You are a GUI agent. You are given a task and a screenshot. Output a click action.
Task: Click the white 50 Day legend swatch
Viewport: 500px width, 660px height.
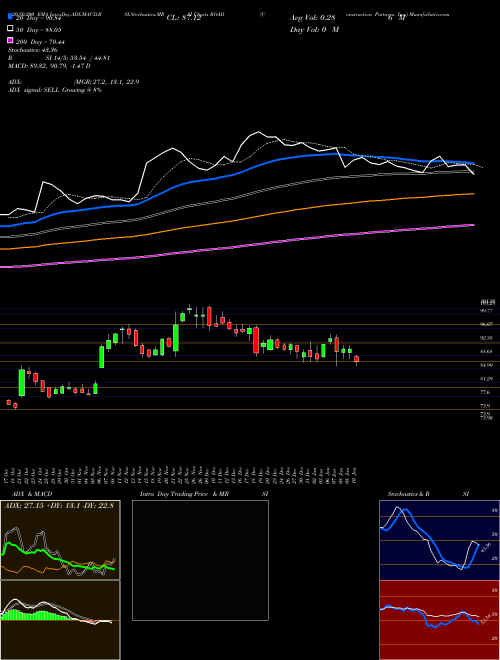click(x=10, y=29)
